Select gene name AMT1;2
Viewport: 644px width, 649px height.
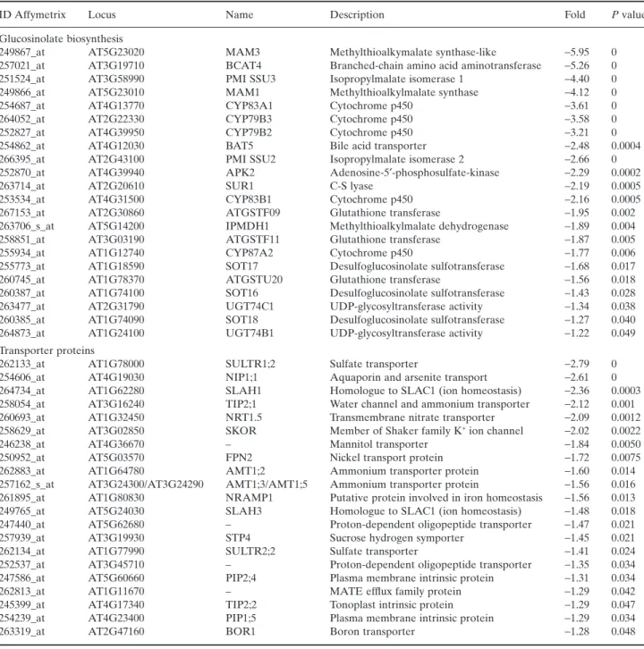click(x=246, y=471)
